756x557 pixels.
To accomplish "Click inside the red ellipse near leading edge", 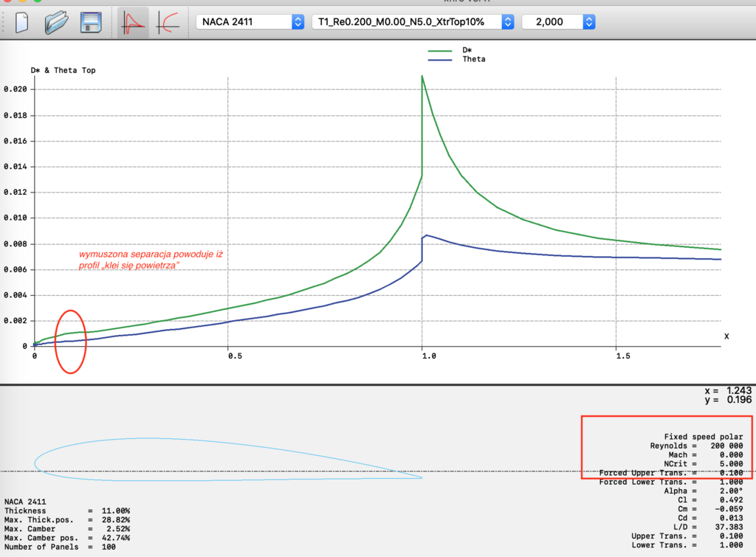I will [x=70, y=341].
